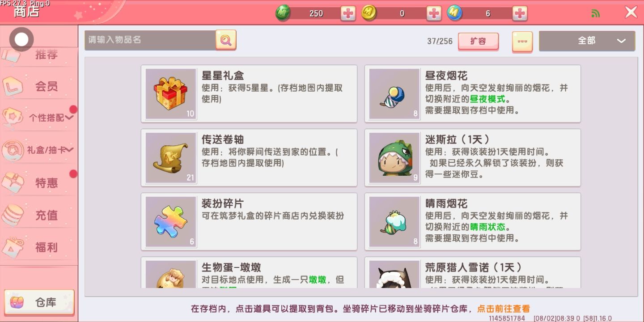
Task: Open the 充值 tab
Action: tap(38, 215)
